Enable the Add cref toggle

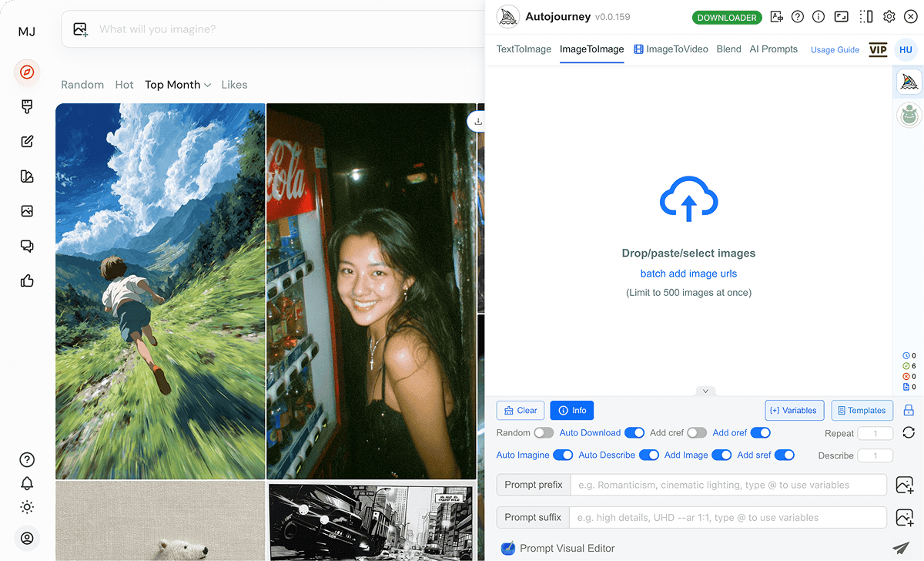click(x=697, y=432)
